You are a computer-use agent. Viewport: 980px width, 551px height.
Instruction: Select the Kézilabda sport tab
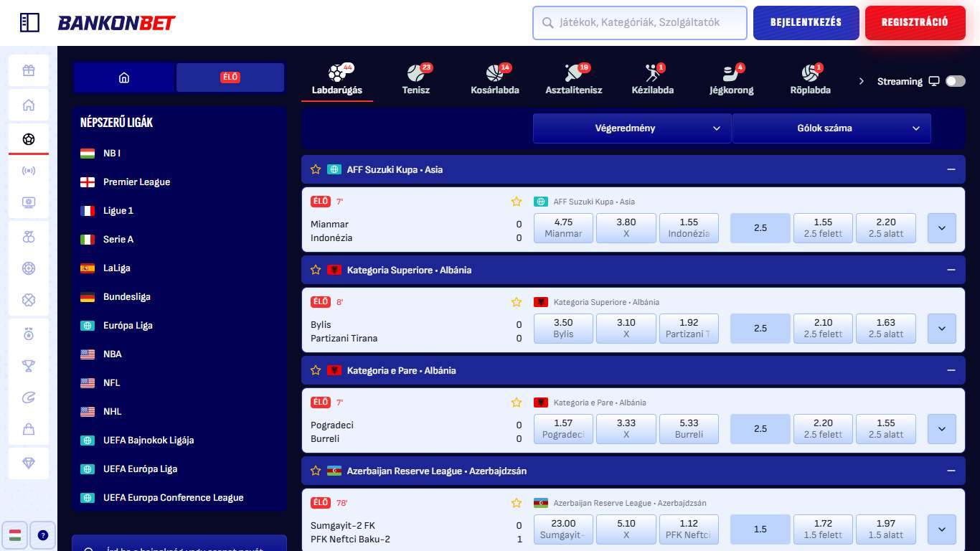653,80
